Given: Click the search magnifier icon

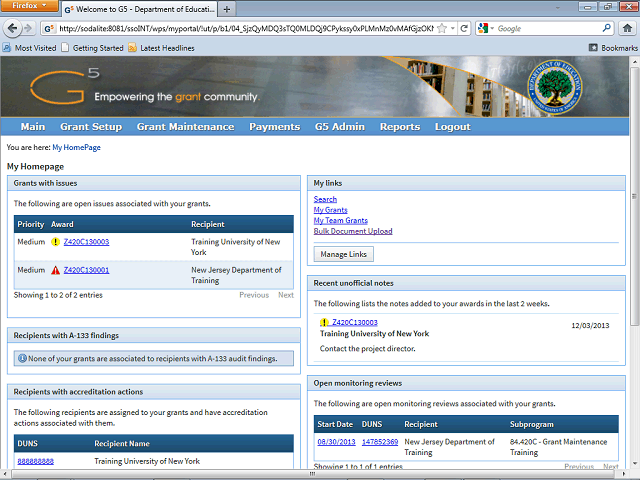Looking at the screenshot, I should (607, 28).
